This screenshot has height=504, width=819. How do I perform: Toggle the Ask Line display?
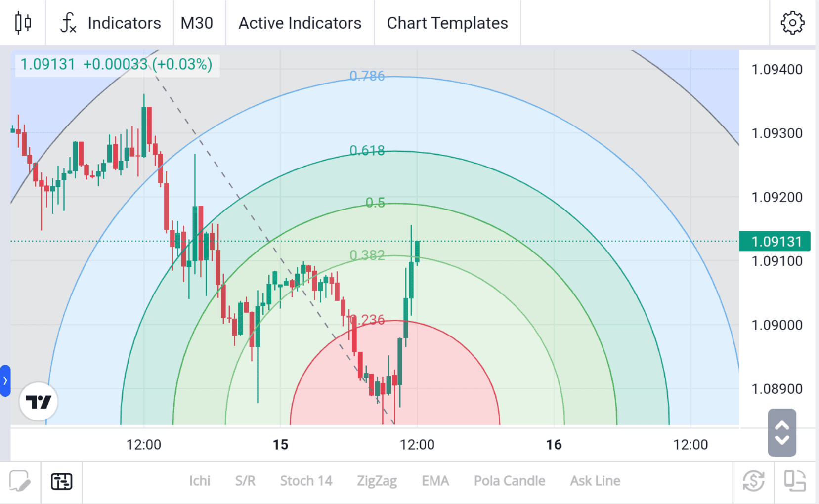coord(595,481)
